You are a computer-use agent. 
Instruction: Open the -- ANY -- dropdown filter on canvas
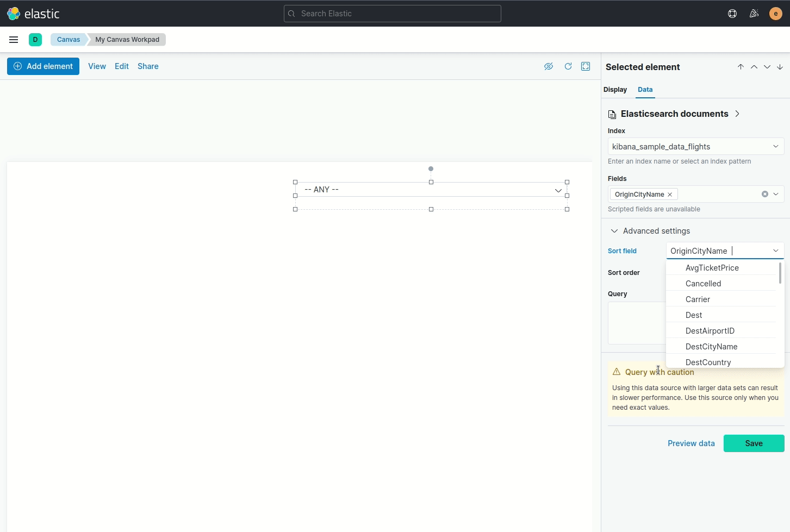[x=431, y=190]
